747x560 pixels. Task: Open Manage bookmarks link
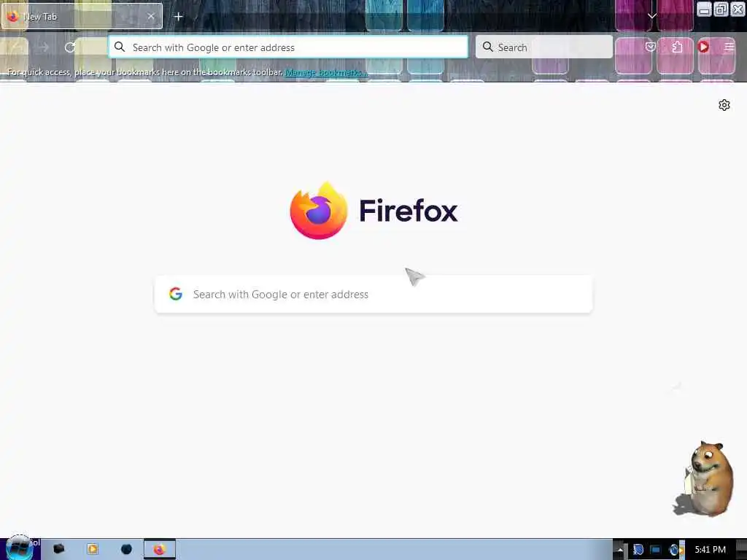326,72
